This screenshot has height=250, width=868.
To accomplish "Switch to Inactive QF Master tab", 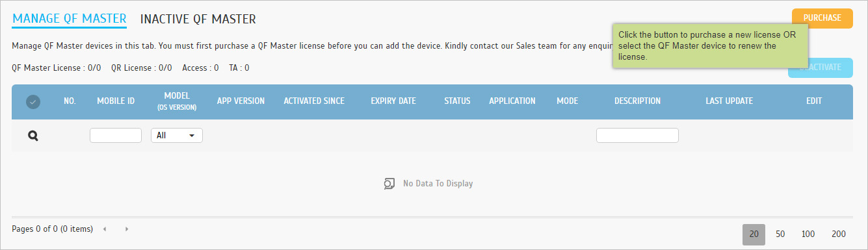I will click(198, 19).
